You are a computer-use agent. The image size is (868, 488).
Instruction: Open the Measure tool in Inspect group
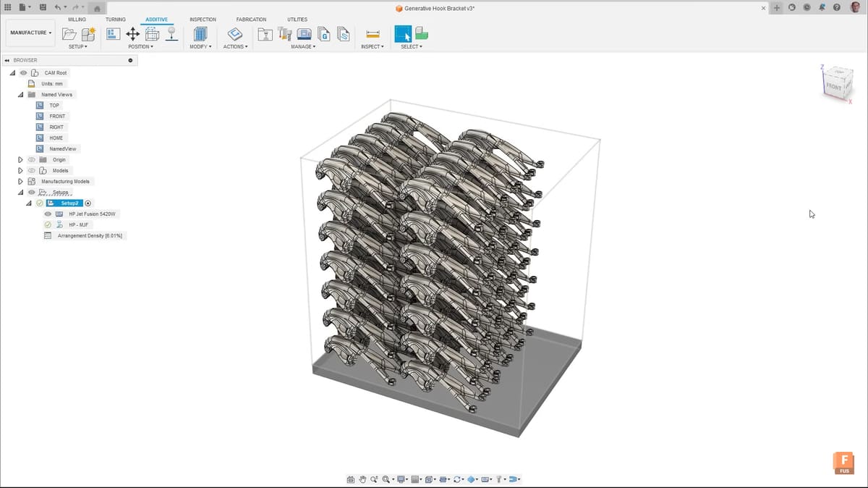pos(373,34)
